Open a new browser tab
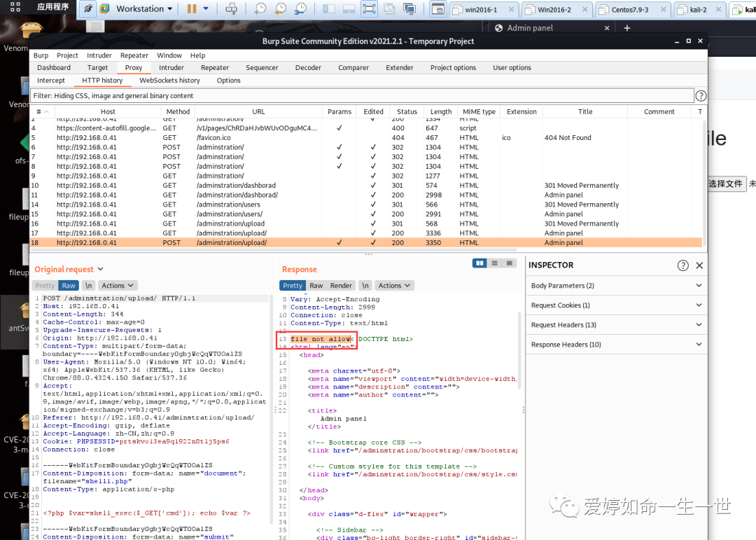The image size is (756, 540). point(626,28)
